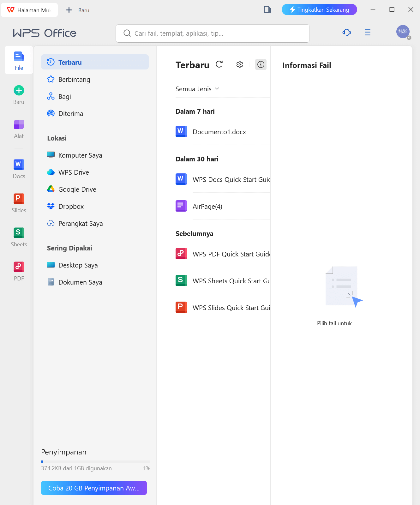Open WPS PDF Quick Start Guide file name
The image size is (420, 505).
231,254
